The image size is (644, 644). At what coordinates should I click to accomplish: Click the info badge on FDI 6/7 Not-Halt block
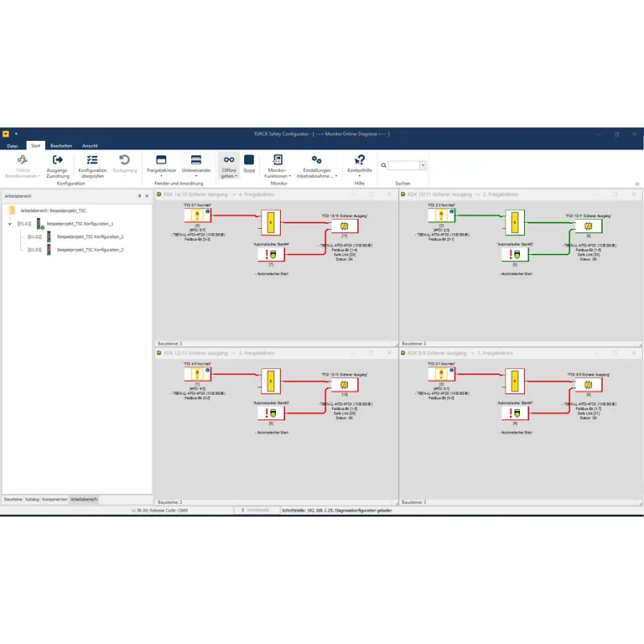point(208,211)
